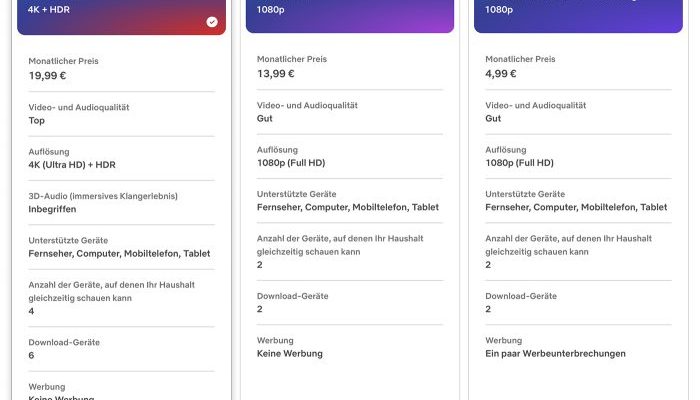Click "Gut" quality in the 13,99 € plan
The height and width of the screenshot is (400, 700).
[x=265, y=118]
